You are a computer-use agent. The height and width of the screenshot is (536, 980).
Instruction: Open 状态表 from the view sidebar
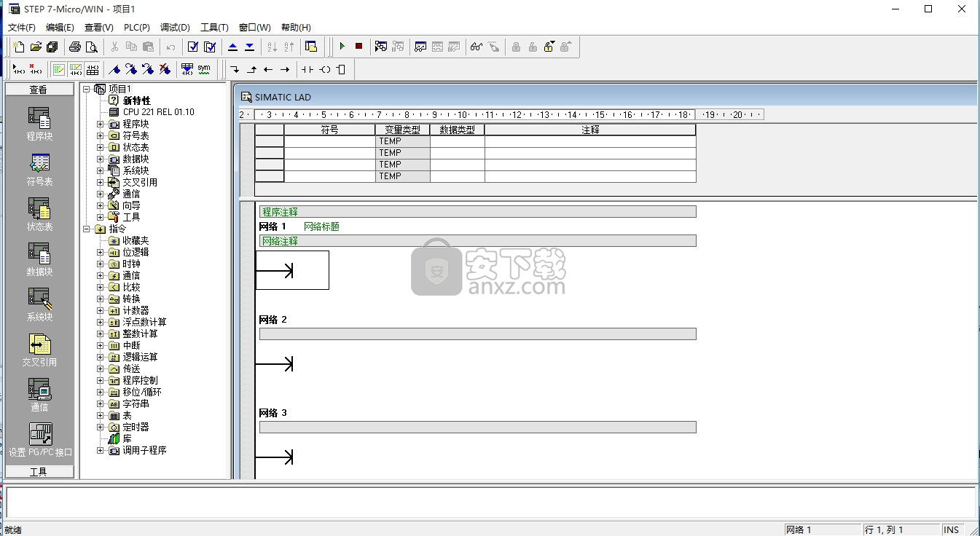click(39, 214)
